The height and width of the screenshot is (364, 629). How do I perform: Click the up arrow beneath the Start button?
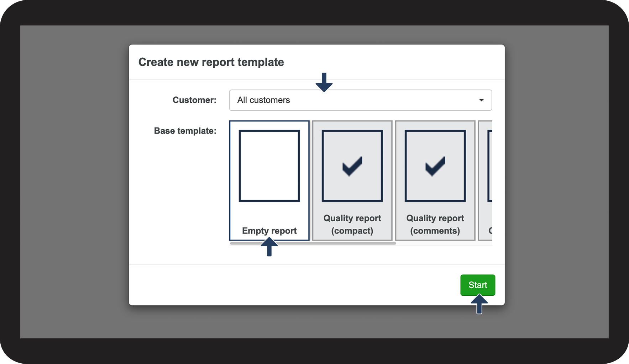[479, 304]
